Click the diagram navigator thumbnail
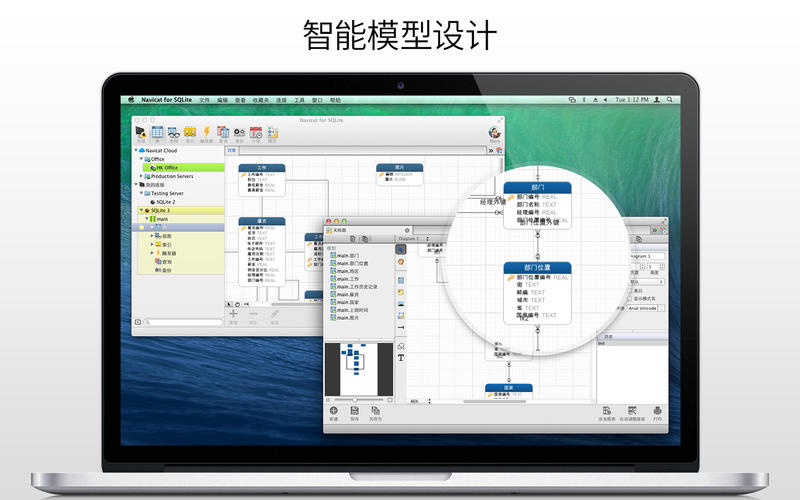This screenshot has height=500, width=800. pos(359,369)
